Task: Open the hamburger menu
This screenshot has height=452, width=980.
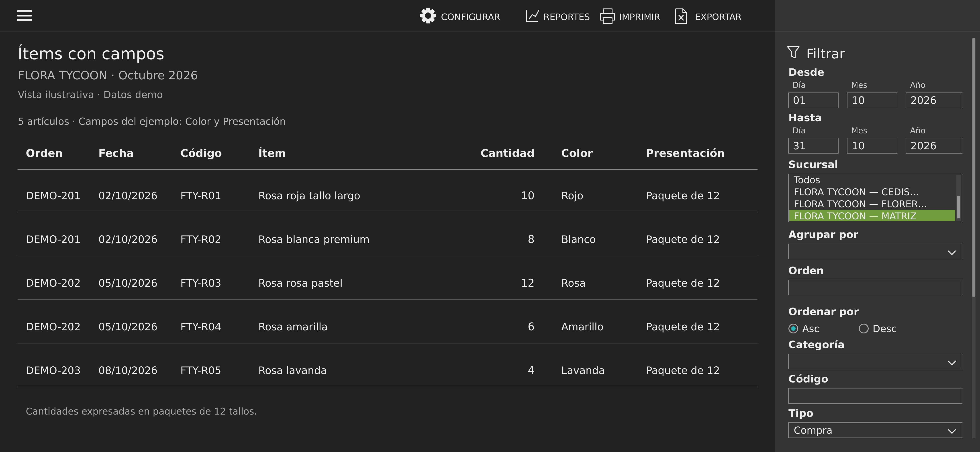Action: pyautogui.click(x=24, y=16)
